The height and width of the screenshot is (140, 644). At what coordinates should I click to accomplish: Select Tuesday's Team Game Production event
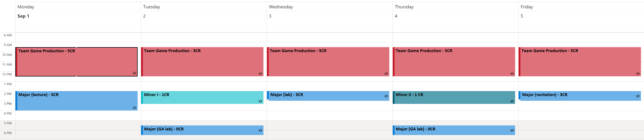[x=202, y=62]
